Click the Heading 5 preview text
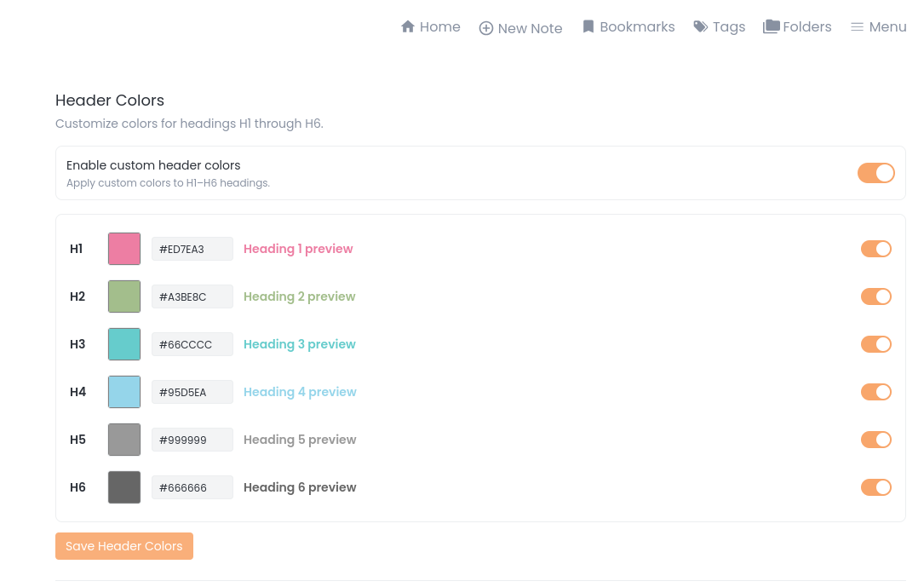 point(300,440)
